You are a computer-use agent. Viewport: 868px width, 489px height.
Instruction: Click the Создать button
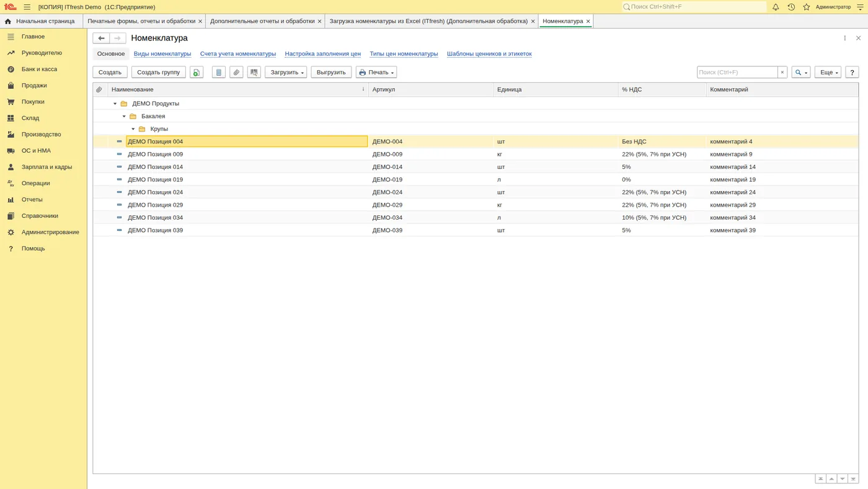(x=110, y=73)
